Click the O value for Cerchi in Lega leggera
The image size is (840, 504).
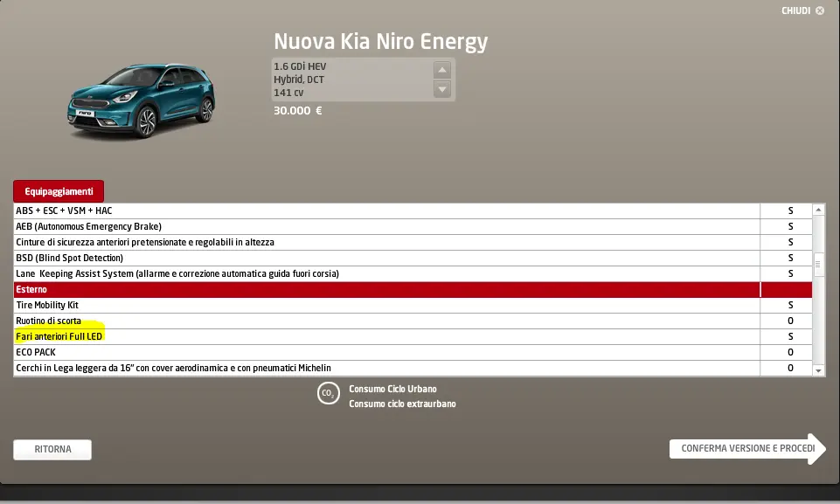point(790,368)
